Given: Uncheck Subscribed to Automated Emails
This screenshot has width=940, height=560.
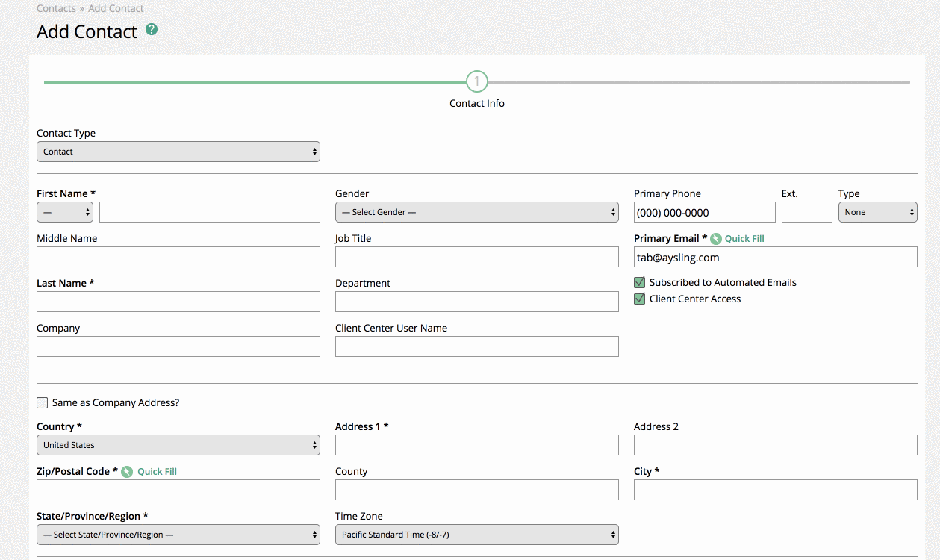Looking at the screenshot, I should (639, 282).
